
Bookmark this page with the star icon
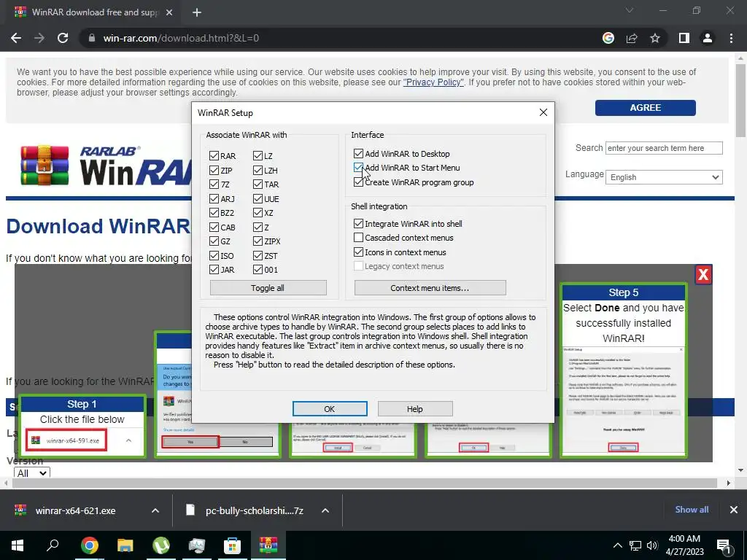[x=655, y=38]
